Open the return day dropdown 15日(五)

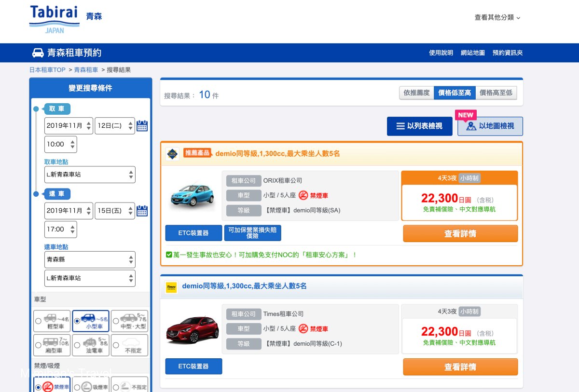point(115,211)
